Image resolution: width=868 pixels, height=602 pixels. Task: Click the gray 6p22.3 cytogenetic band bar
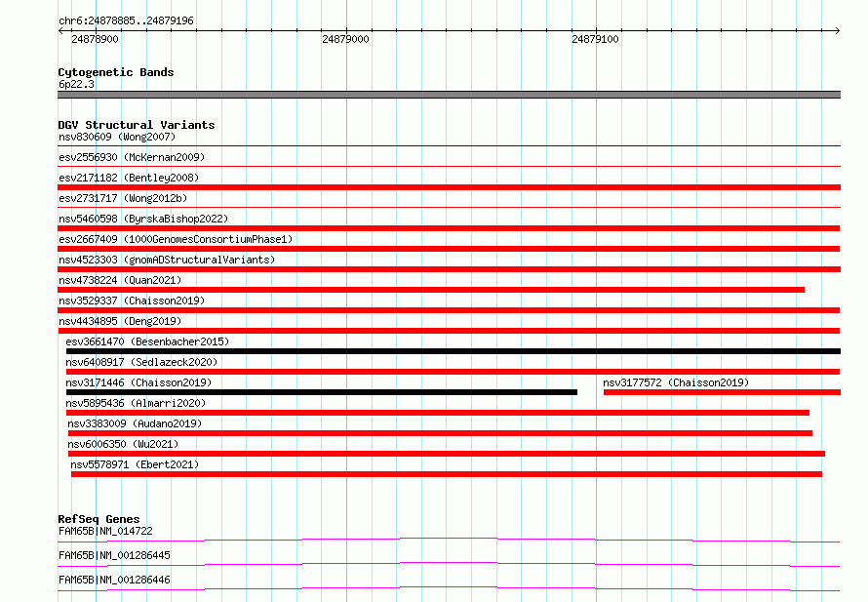449,95
